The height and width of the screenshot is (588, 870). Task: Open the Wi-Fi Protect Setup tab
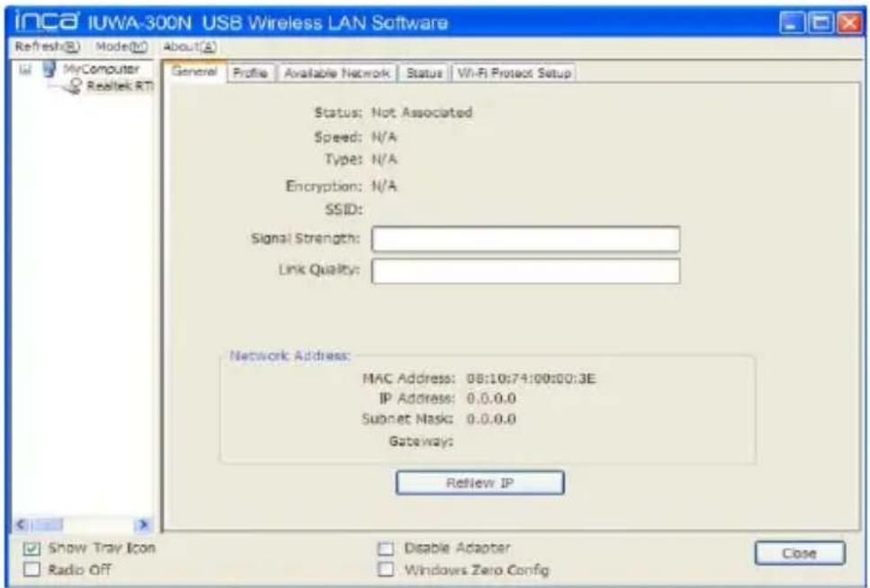(x=515, y=73)
